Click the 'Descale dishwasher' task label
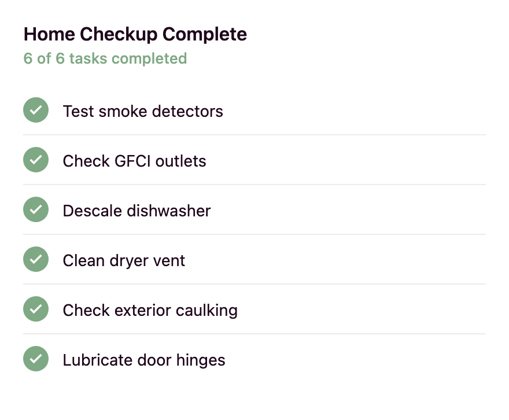 pyautogui.click(x=137, y=211)
